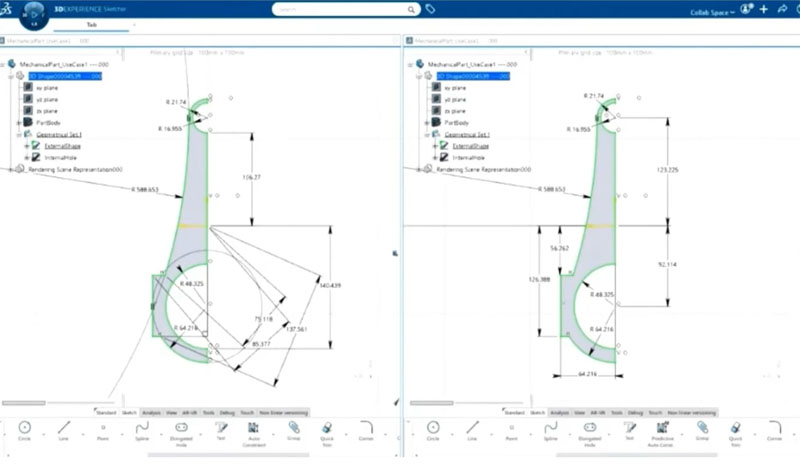The width and height of the screenshot is (800, 464).
Task: Expand PartBody node in left tree
Action: point(19,123)
